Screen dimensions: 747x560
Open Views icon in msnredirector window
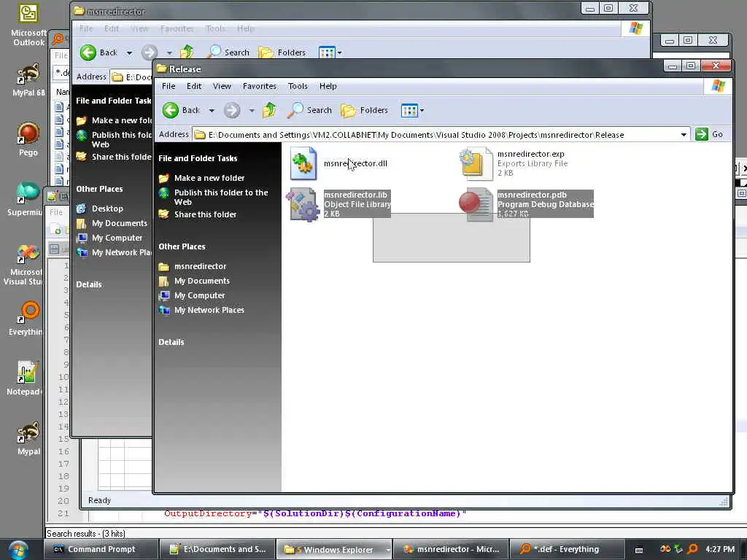327,52
